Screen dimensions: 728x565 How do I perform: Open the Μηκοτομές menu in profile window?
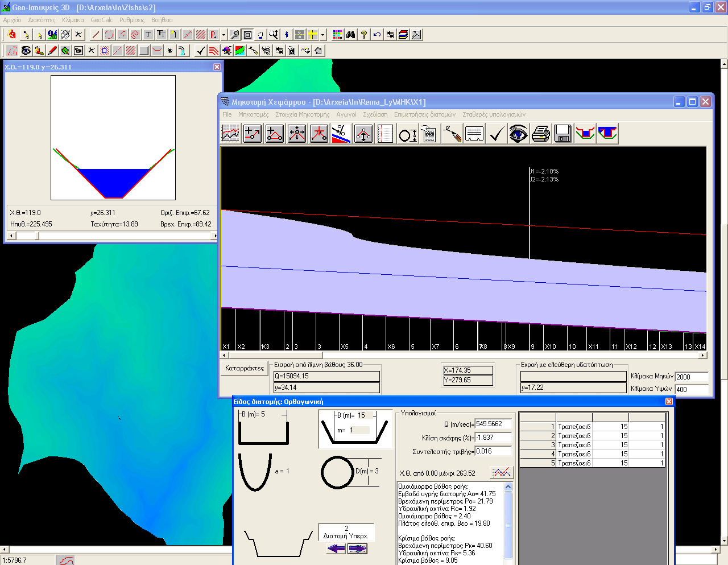[253, 114]
